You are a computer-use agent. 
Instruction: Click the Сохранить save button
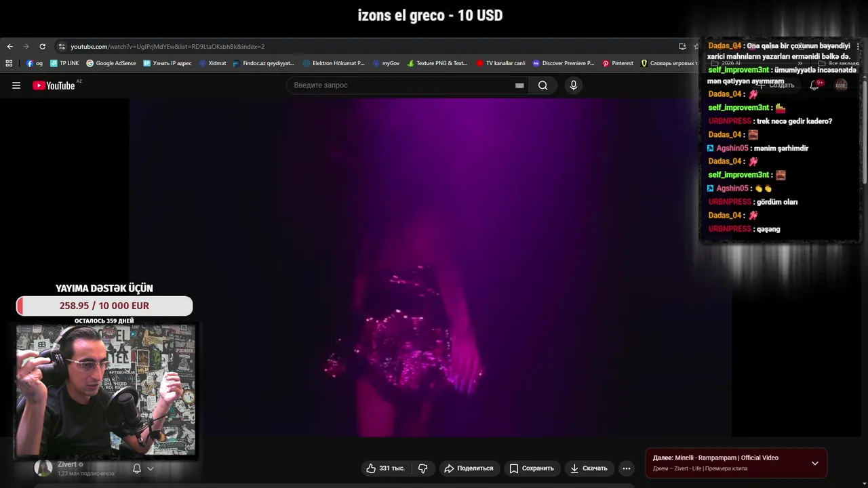(x=532, y=468)
